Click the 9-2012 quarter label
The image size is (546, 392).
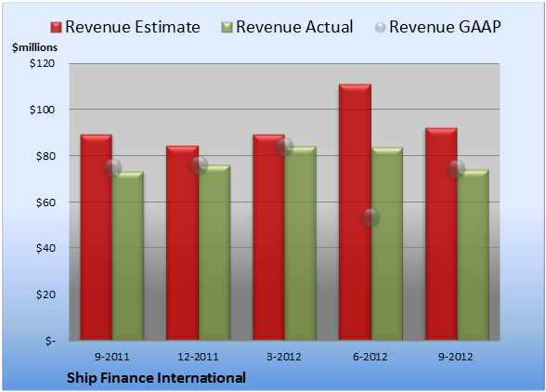(x=456, y=357)
